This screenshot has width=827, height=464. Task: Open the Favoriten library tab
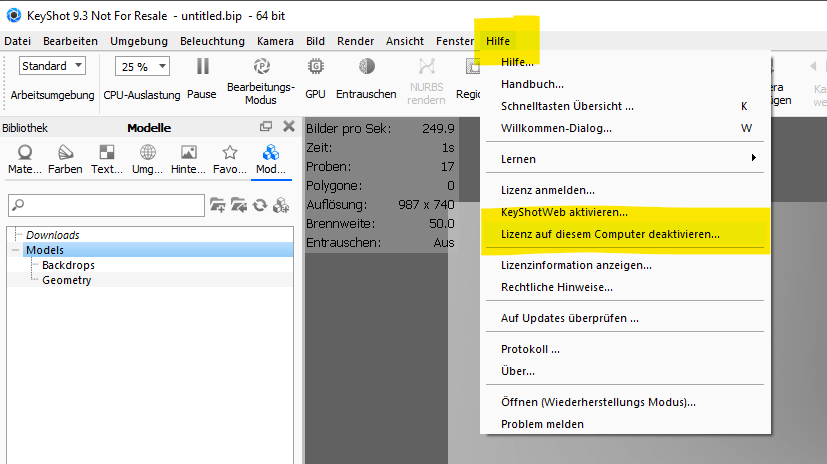pyautogui.click(x=229, y=160)
